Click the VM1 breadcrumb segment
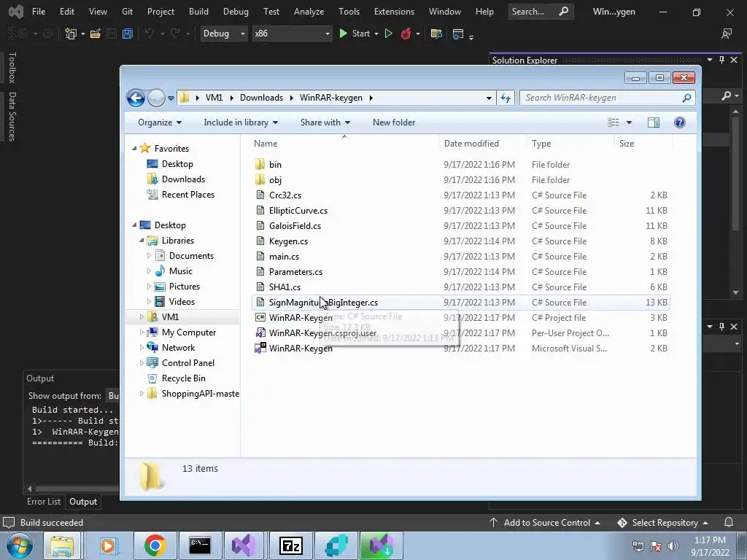Screen dimensions: 747x560 214,98
